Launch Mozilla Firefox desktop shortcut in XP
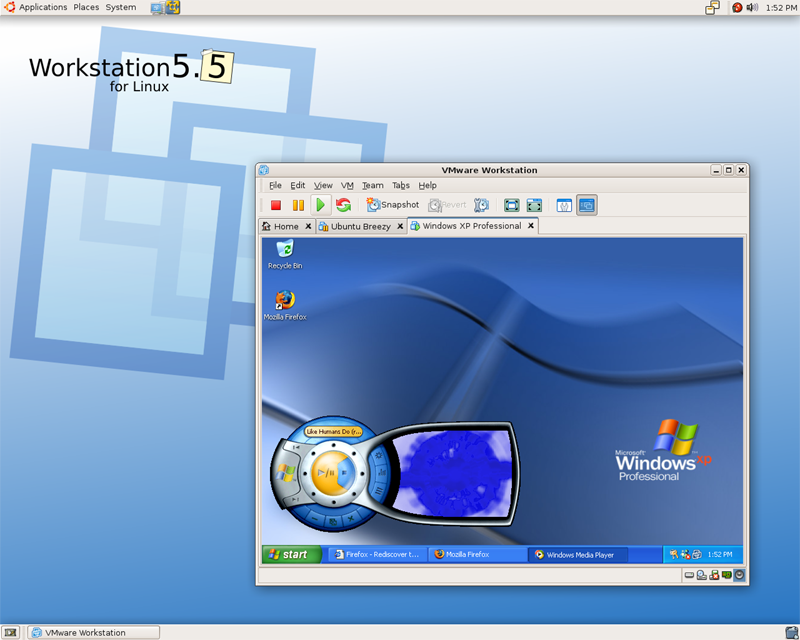This screenshot has height=640, width=800. pos(285,305)
